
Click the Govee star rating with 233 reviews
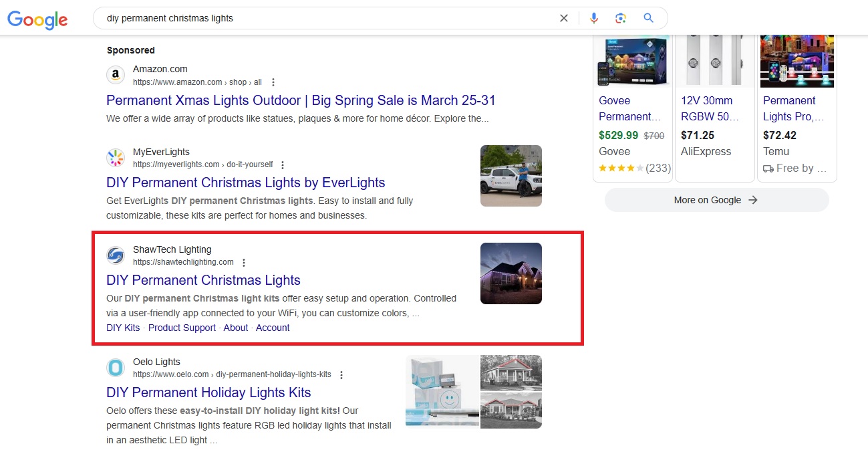(633, 168)
